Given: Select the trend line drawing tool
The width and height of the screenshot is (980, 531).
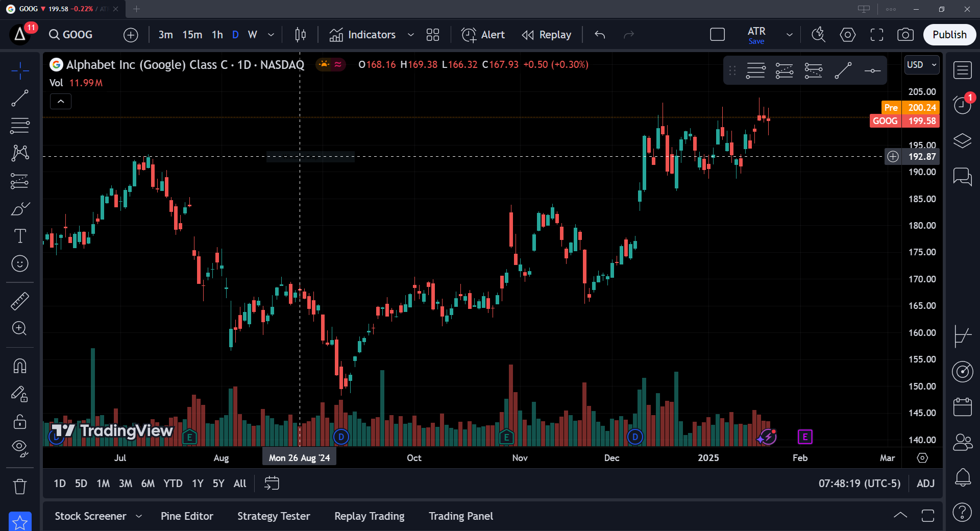Looking at the screenshot, I should click(20, 98).
